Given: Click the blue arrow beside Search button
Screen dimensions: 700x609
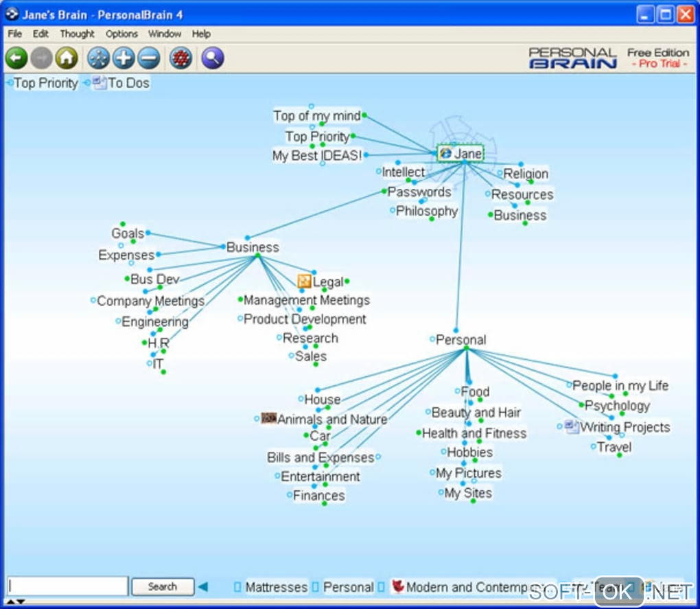Looking at the screenshot, I should [x=203, y=586].
